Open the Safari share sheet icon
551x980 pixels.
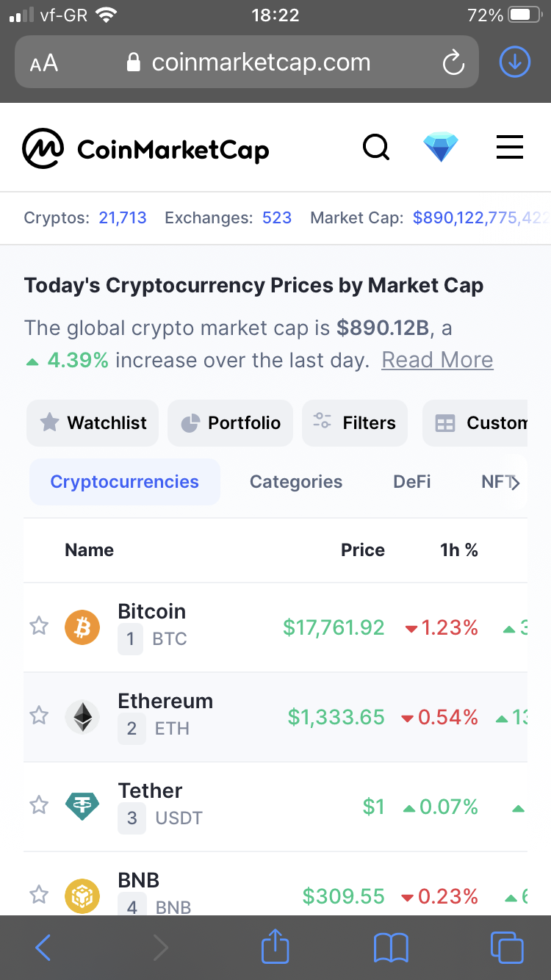tap(275, 947)
